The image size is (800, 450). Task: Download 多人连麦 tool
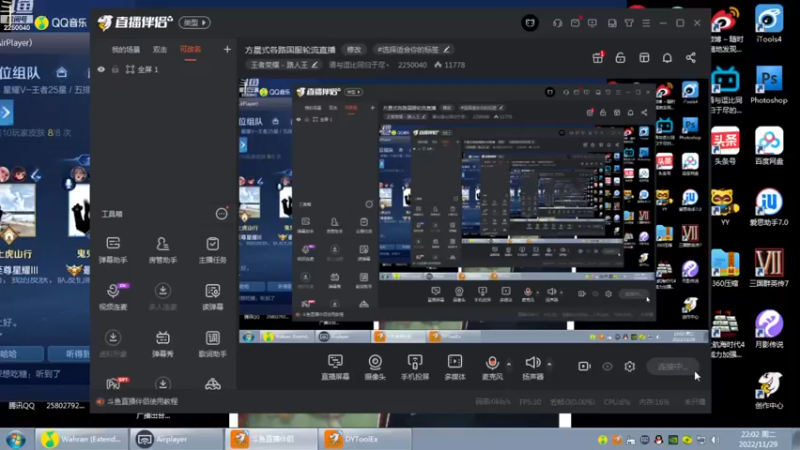[163, 296]
